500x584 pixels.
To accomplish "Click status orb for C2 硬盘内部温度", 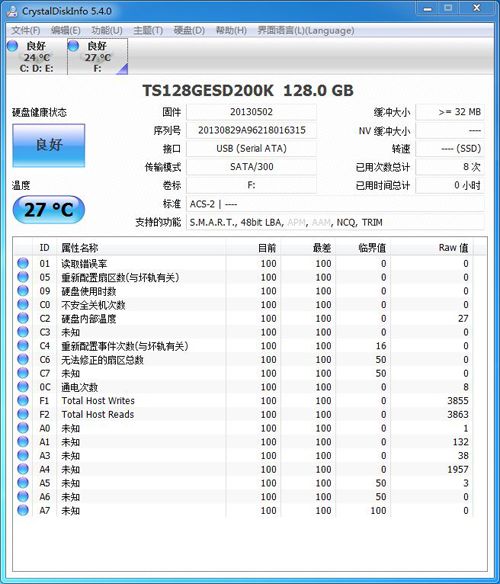I will 23,318.
